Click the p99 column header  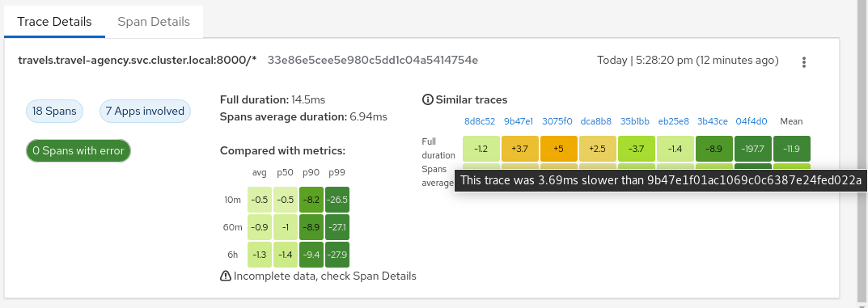pyautogui.click(x=337, y=172)
